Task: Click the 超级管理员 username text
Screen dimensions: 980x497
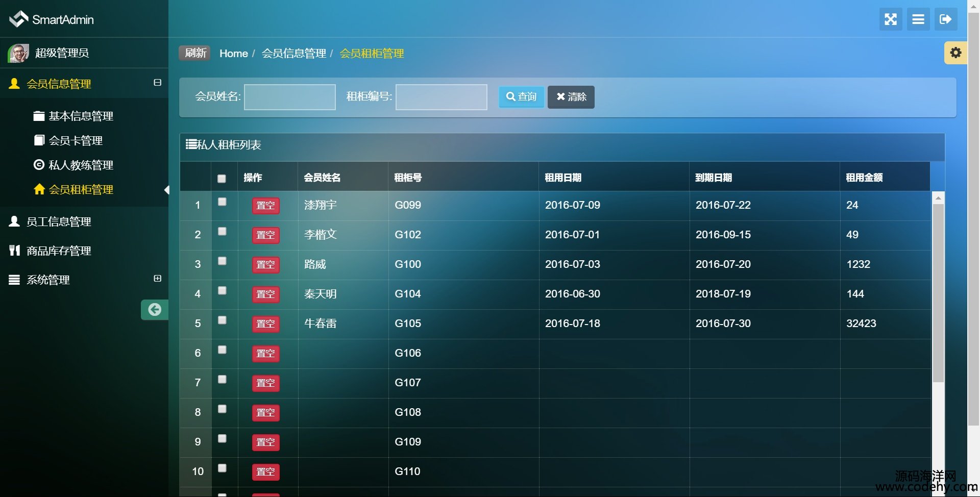Action: [x=62, y=53]
